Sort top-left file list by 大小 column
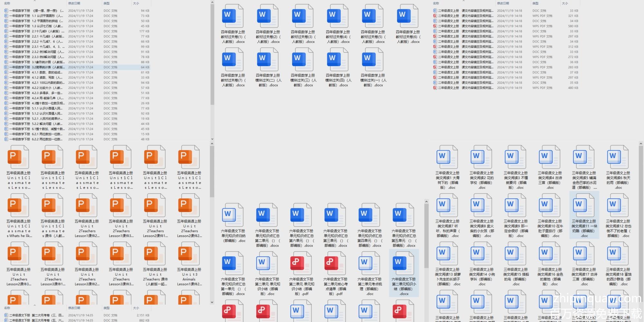This screenshot has height=322, width=644. (x=136, y=3)
